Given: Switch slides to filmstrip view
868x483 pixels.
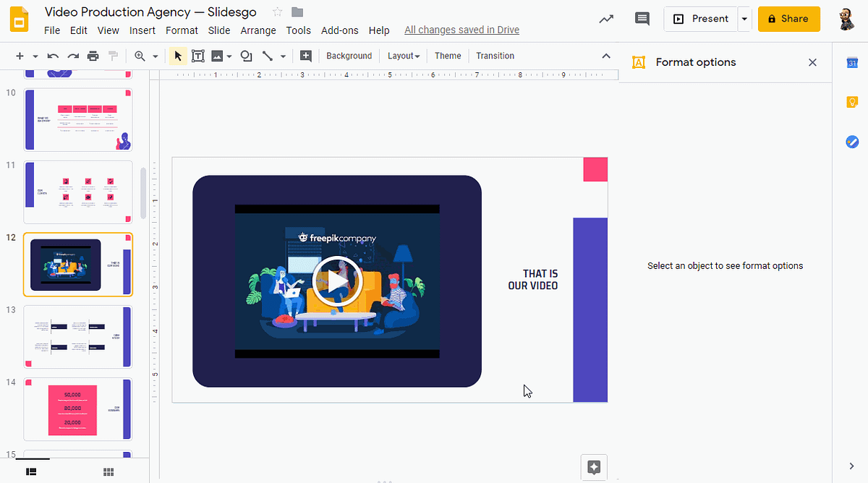Looking at the screenshot, I should pos(30,471).
